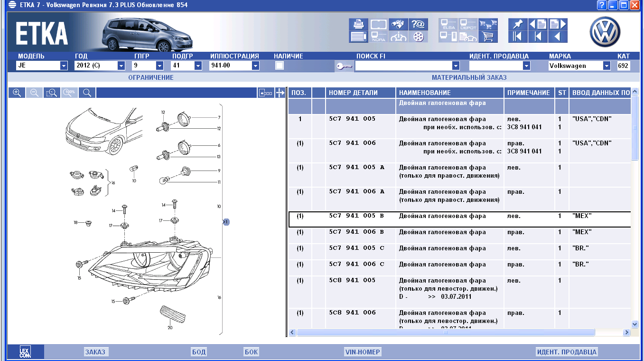Screen dimensions: 644x361
Task: Select part number 5C7 941 006 C
Action: click(x=356, y=264)
